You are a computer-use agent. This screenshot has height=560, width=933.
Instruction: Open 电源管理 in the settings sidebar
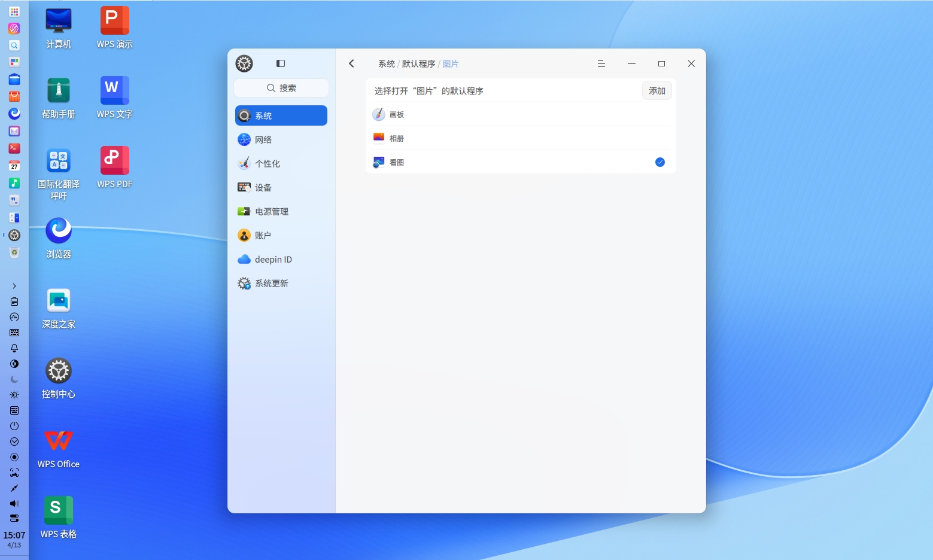click(x=281, y=211)
